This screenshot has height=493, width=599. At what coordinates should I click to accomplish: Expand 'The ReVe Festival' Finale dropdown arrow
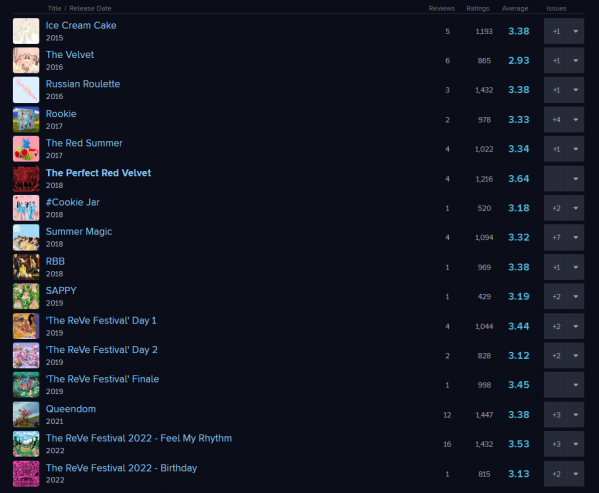point(576,385)
